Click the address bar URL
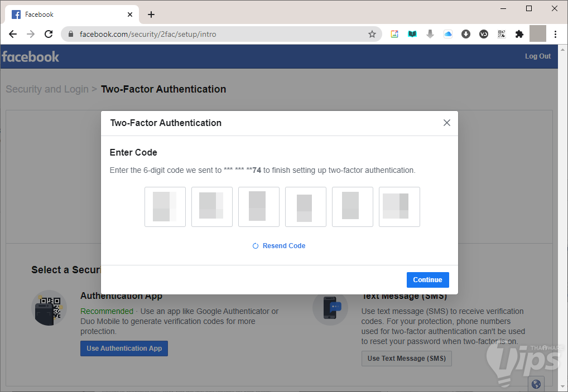 (x=148, y=34)
